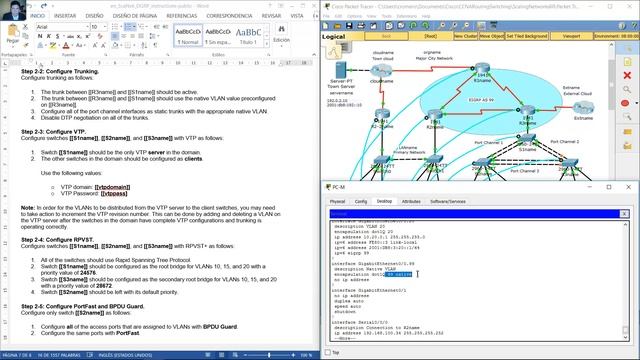Viewport: 640px width, 360px height.
Task: Click the Zoom In magnifier in Packet Tracer toolbar
Action: tap(442, 26)
